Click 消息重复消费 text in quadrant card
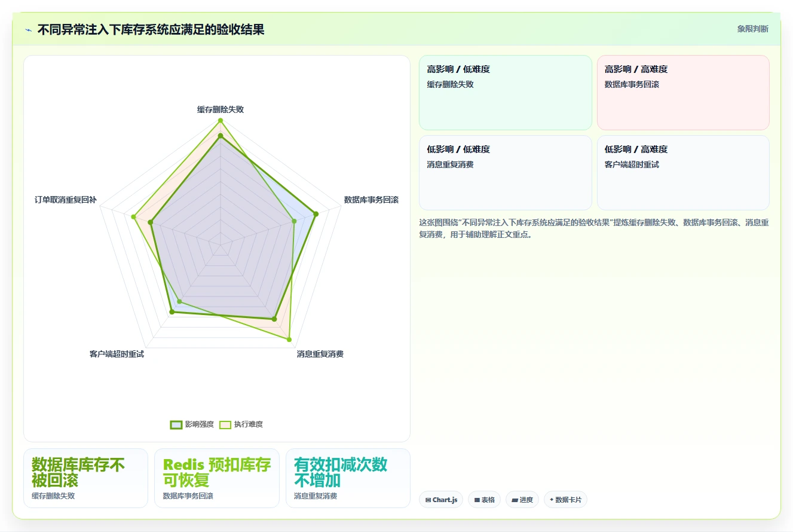 (x=450, y=164)
